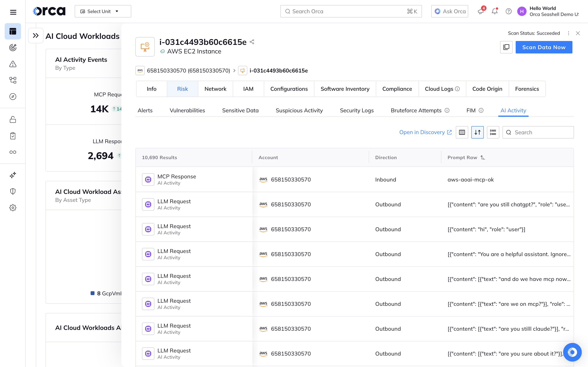Open the Select Unit dropdown

103,11
